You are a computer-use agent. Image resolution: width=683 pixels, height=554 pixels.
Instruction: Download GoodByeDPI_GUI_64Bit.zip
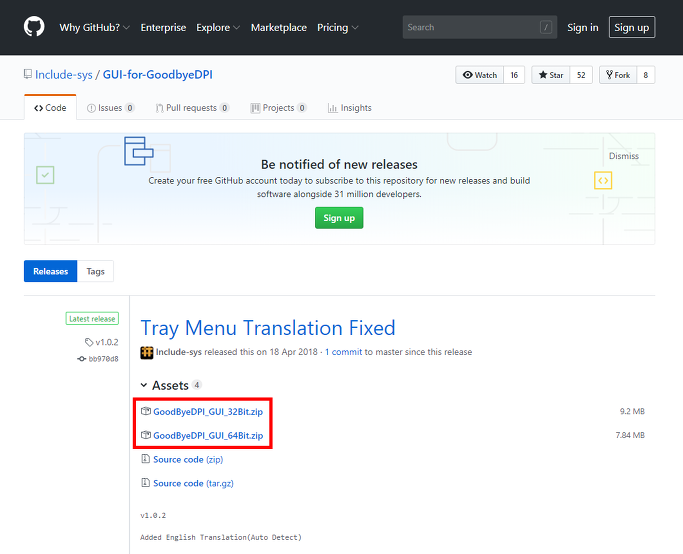[x=208, y=436]
